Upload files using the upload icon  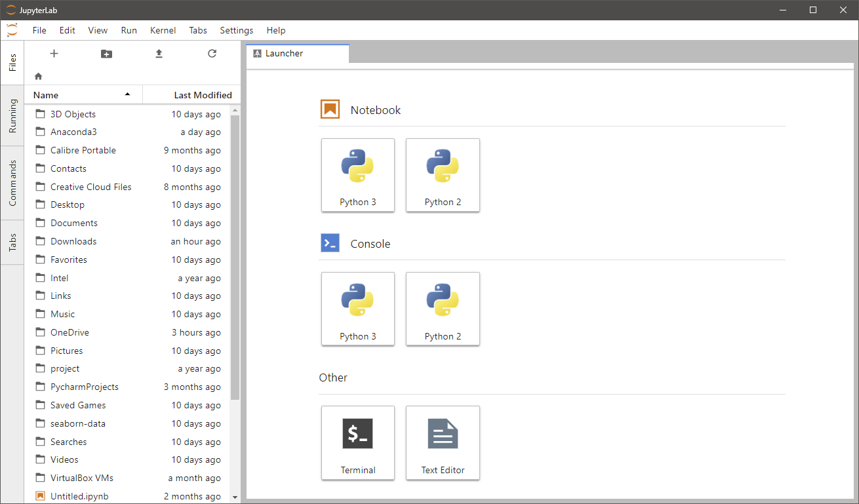tap(159, 54)
